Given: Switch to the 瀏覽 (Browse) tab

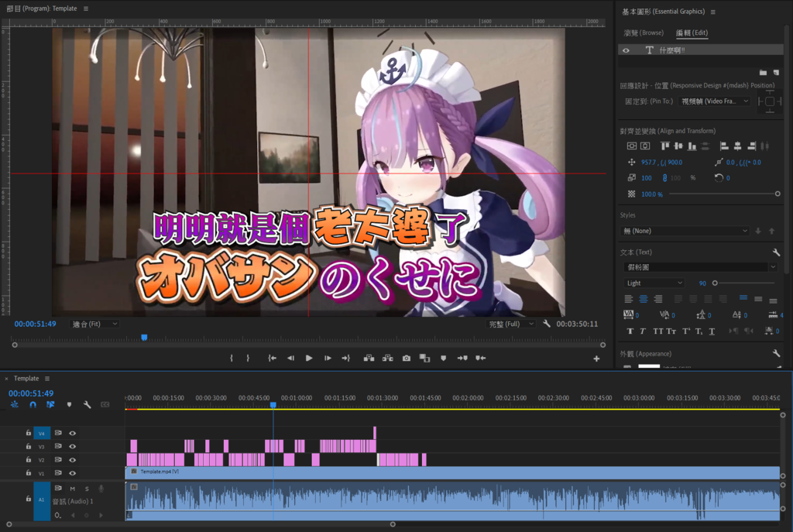Looking at the screenshot, I should click(644, 33).
